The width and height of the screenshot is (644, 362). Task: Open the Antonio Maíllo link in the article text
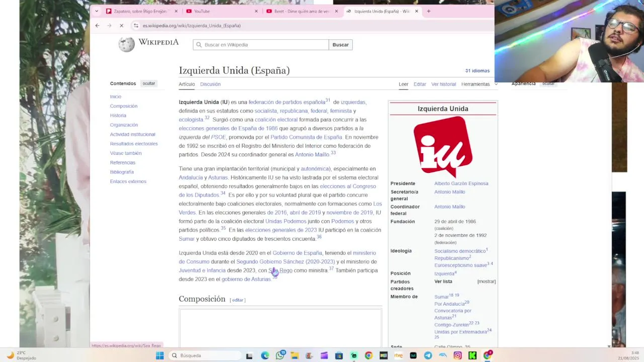(x=312, y=155)
